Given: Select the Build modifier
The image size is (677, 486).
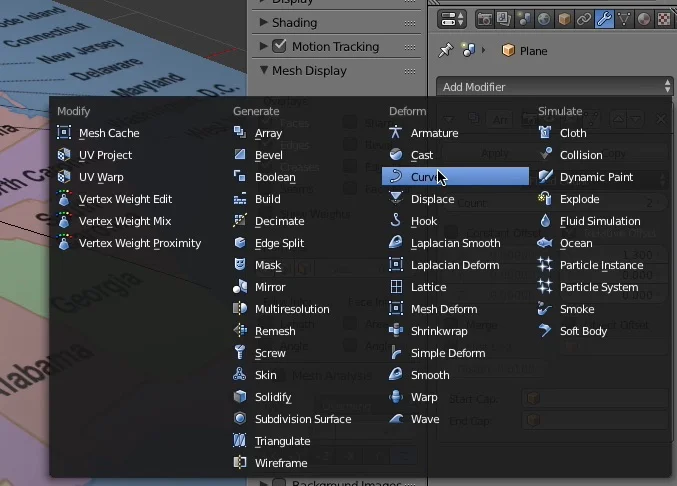Looking at the screenshot, I should 267,199.
